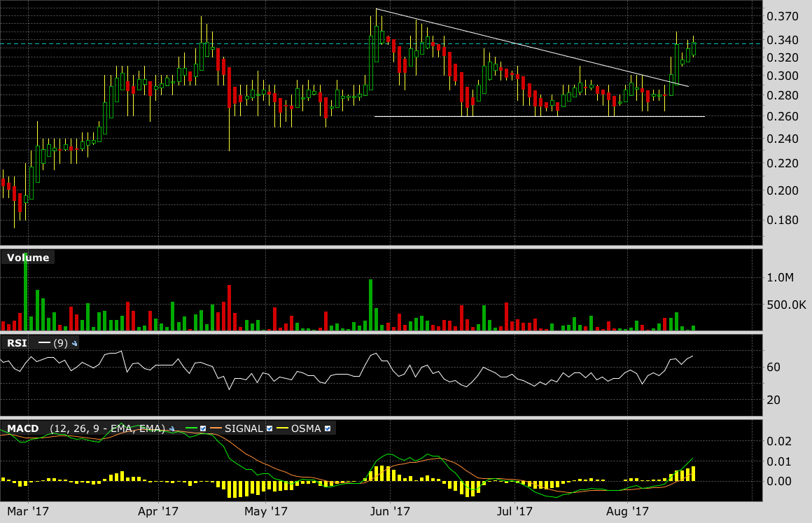Viewport: 812px width, 523px height.
Task: Click the RSI period value (9)
Action: pos(61,343)
